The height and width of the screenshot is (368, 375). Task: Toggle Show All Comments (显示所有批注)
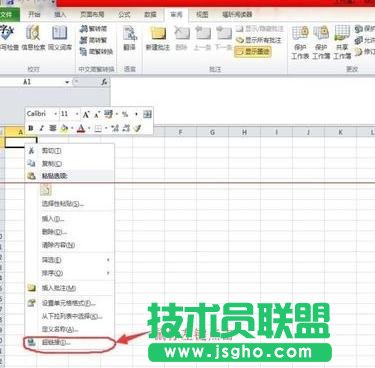coord(259,40)
